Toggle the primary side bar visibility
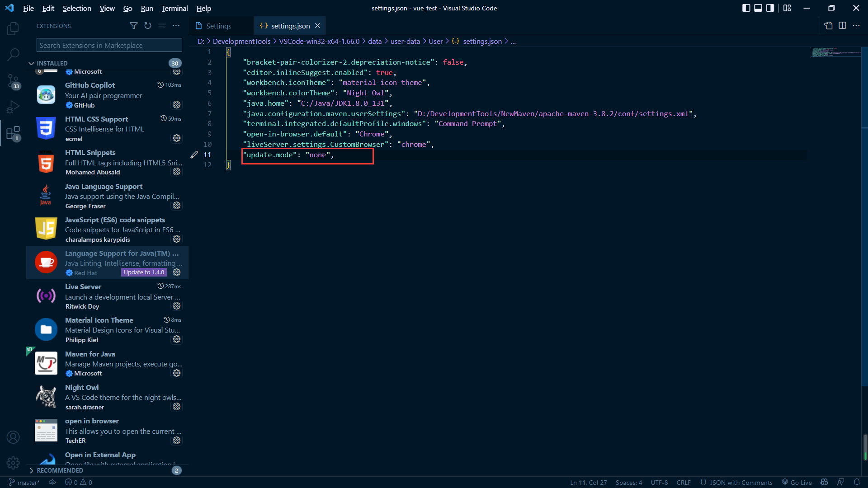This screenshot has height=488, width=868. pos(746,8)
